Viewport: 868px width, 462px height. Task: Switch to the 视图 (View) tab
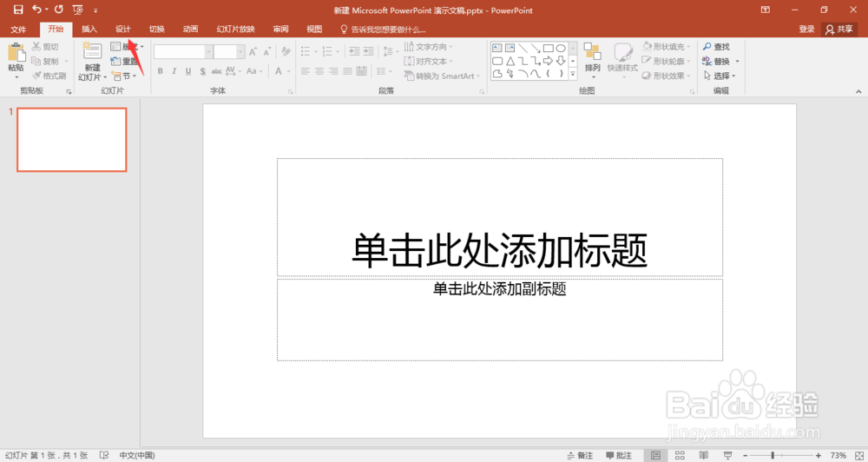pos(314,30)
